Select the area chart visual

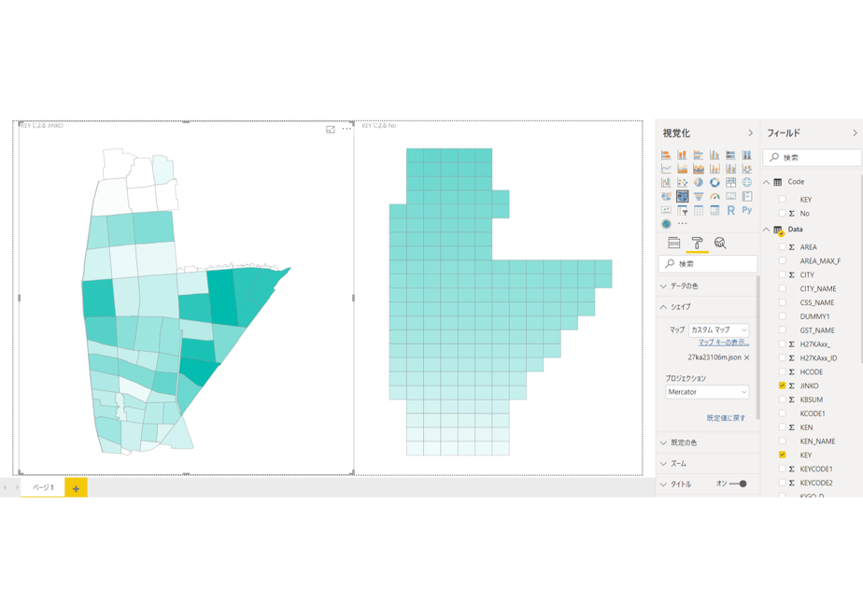tap(682, 168)
